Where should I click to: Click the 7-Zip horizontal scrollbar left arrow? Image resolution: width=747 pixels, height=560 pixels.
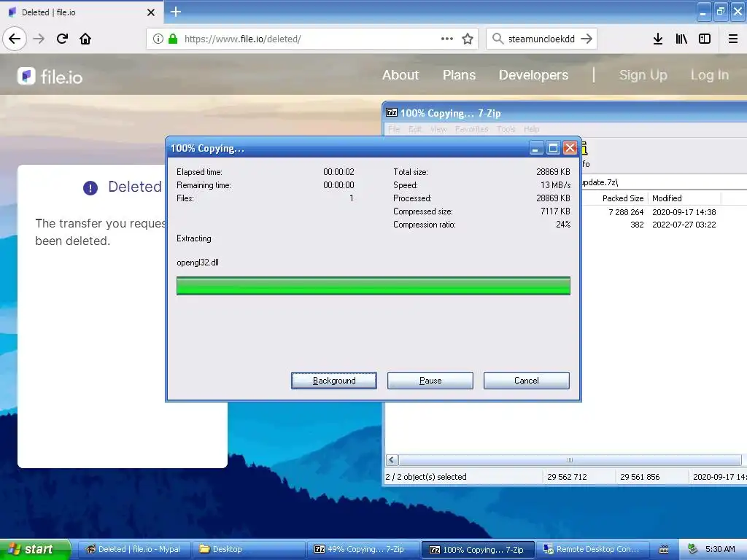pos(392,460)
